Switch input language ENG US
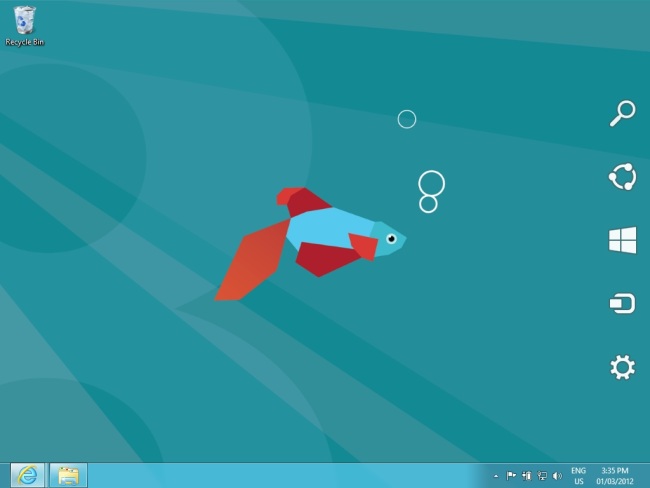650x488 pixels. point(578,476)
